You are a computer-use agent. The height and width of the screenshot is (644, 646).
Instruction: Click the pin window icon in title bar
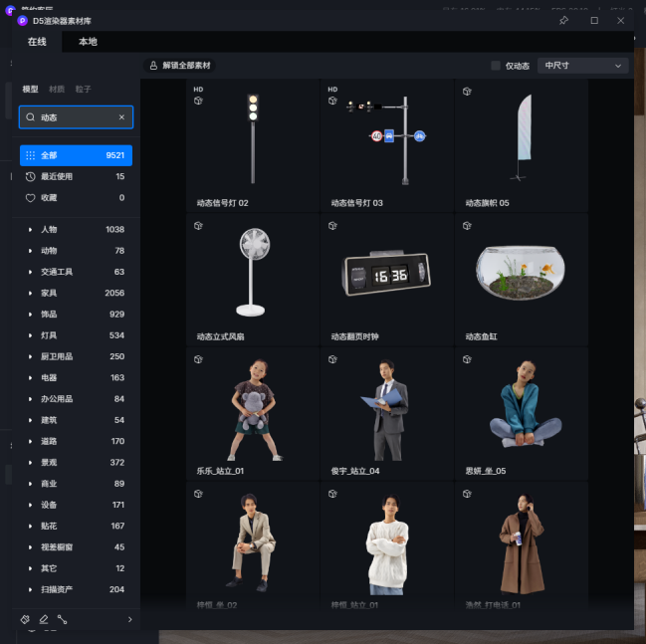coord(563,20)
